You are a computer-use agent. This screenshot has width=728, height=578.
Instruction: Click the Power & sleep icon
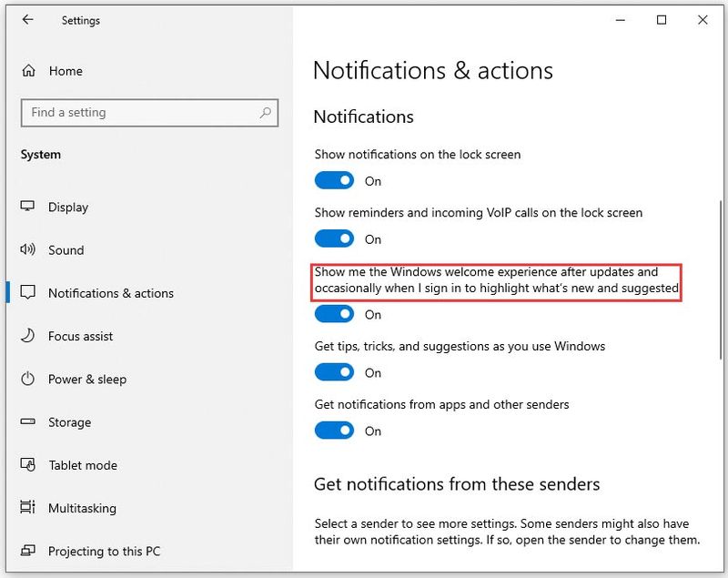point(28,379)
